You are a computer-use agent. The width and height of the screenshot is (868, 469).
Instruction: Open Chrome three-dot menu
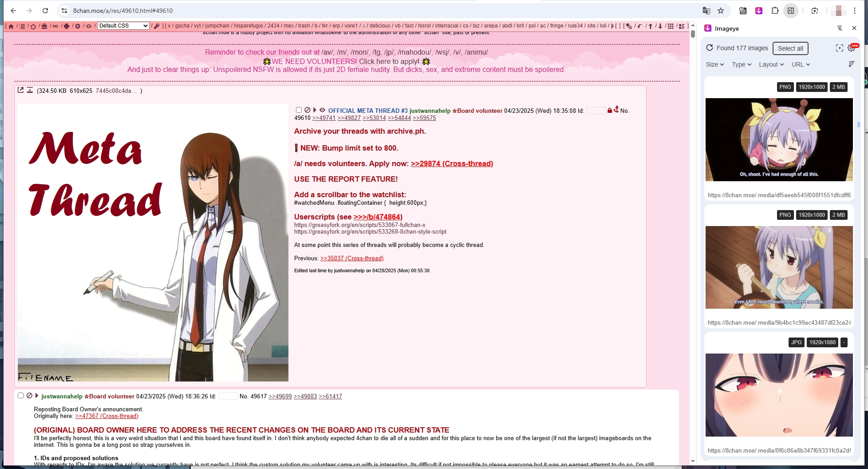tap(855, 11)
